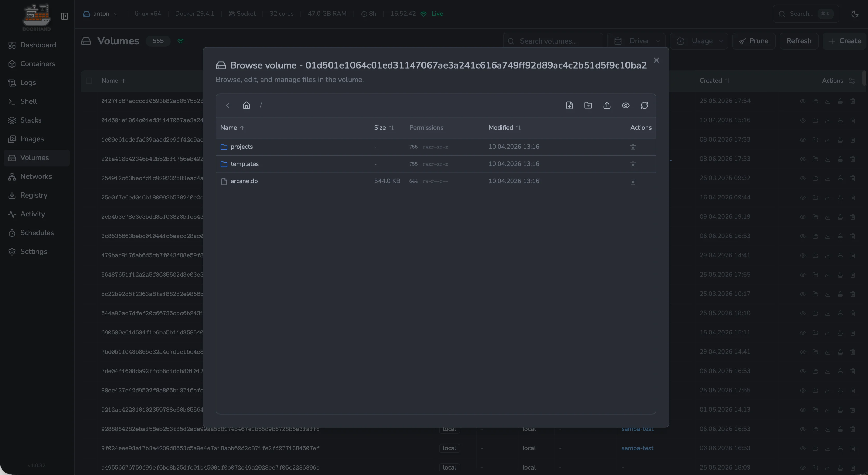Screen dimensions: 868x475
Task: Open the projects folder
Action: click(241, 147)
